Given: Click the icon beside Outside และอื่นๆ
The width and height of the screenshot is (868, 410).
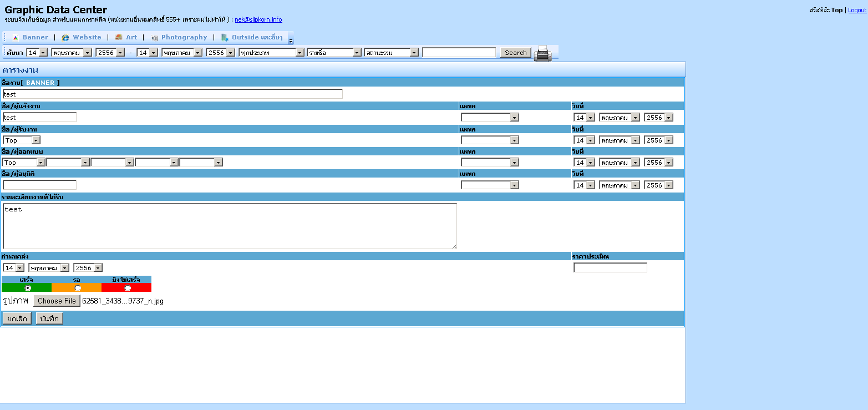Looking at the screenshot, I should tap(225, 38).
